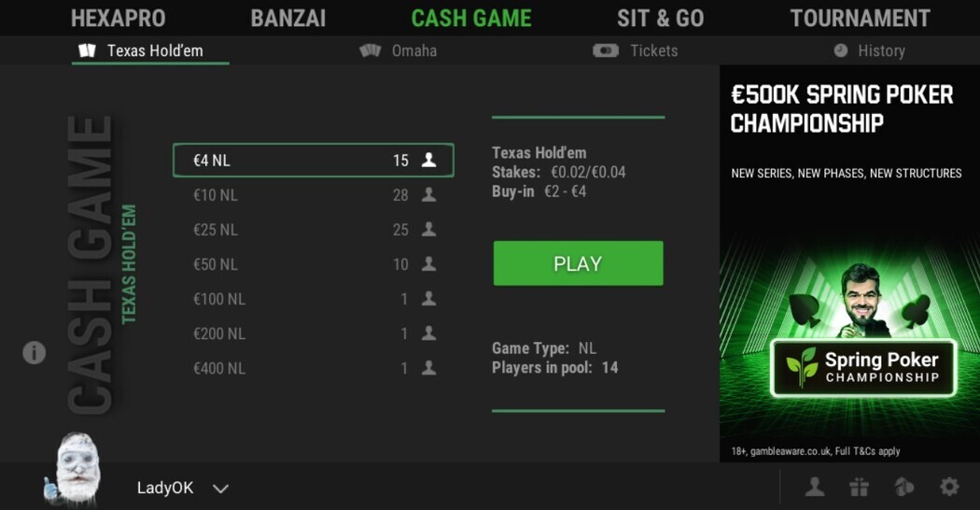The width and height of the screenshot is (980, 510).
Task: Switch to the BANZAI tab
Action: pyautogui.click(x=288, y=18)
